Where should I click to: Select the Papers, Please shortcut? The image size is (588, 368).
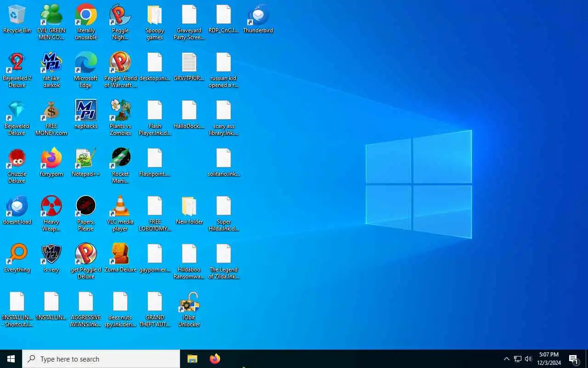coord(86,213)
